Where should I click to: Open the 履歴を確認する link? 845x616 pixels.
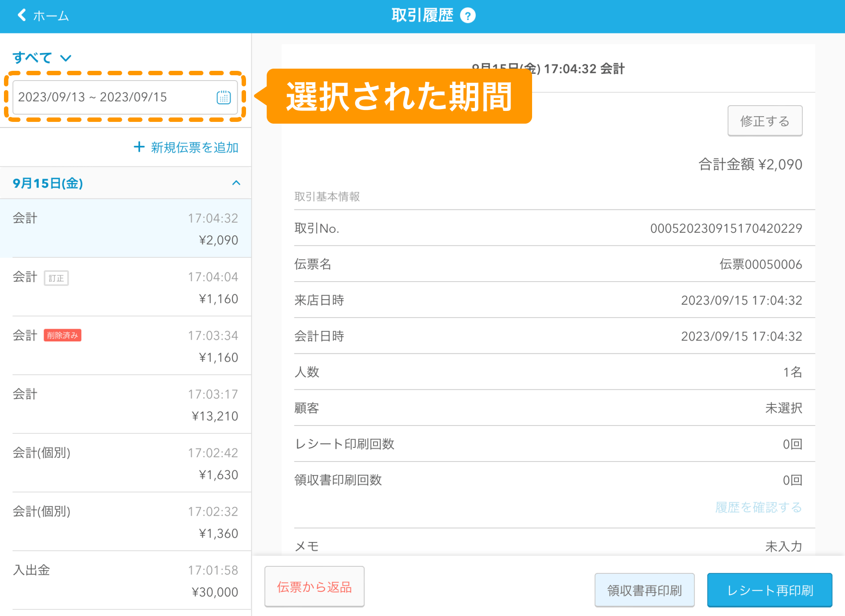point(758,507)
